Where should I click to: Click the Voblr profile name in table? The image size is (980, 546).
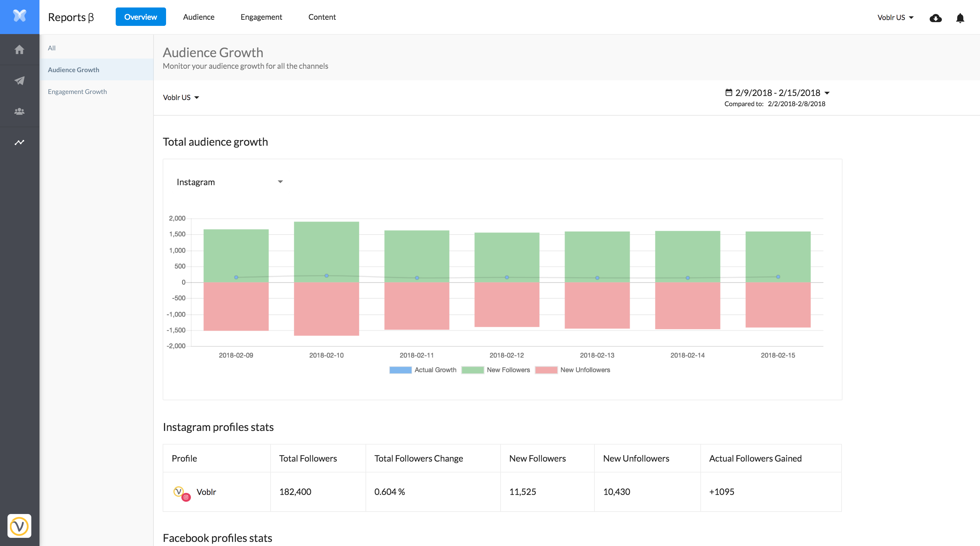click(x=206, y=492)
